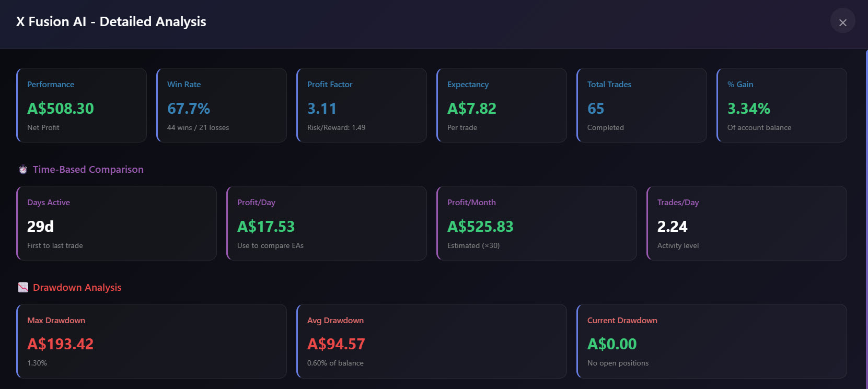Click the Drawdown Analysis chart icon
The image size is (868, 389).
click(23, 287)
